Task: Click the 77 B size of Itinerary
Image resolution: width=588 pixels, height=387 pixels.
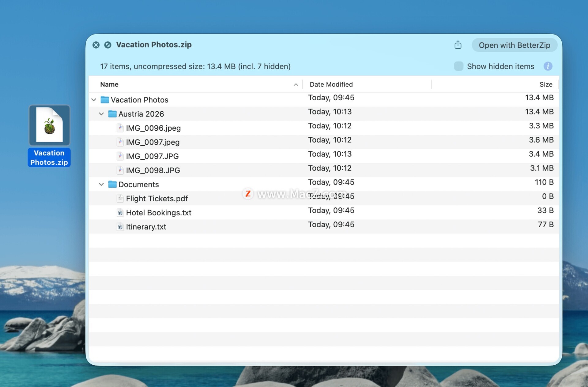Action: pyautogui.click(x=546, y=224)
